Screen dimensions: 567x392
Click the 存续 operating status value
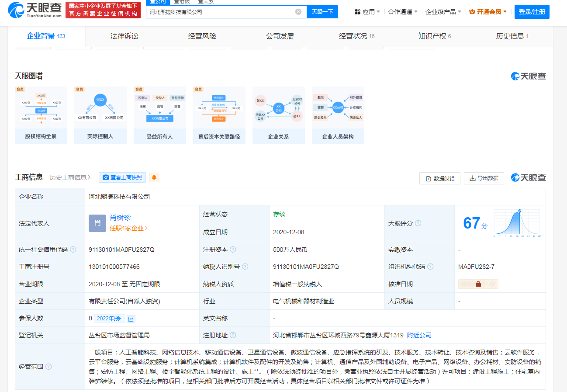click(x=279, y=214)
